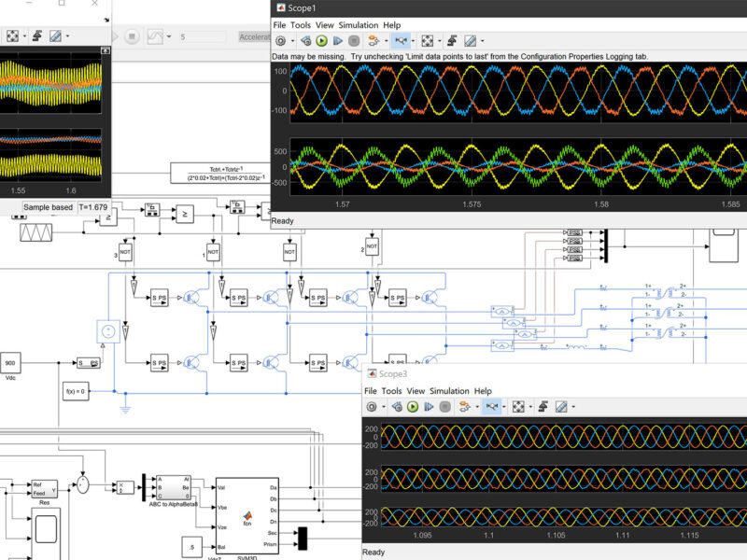Open Triggers icon in Scope3 toolbar
The width and height of the screenshot is (747, 560).
543,407
